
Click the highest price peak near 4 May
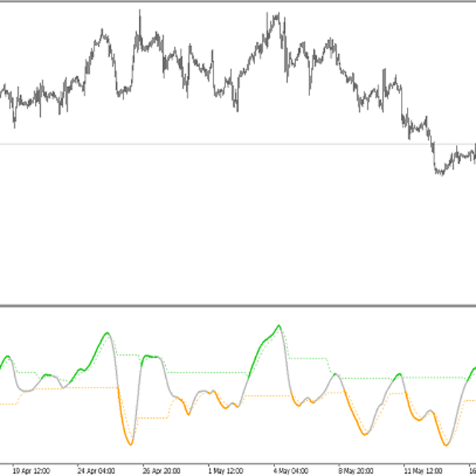277,13
